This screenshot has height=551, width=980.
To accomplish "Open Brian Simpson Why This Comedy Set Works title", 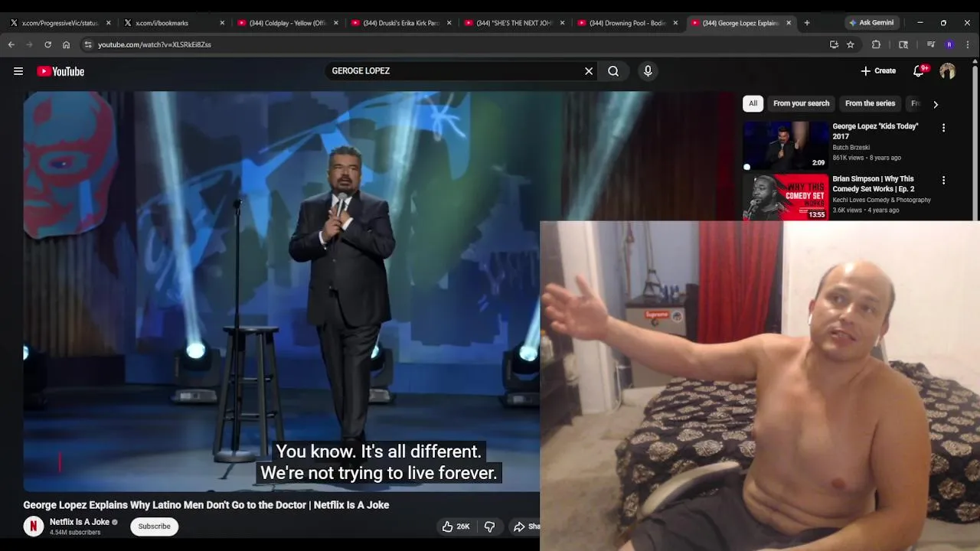I will (x=874, y=184).
